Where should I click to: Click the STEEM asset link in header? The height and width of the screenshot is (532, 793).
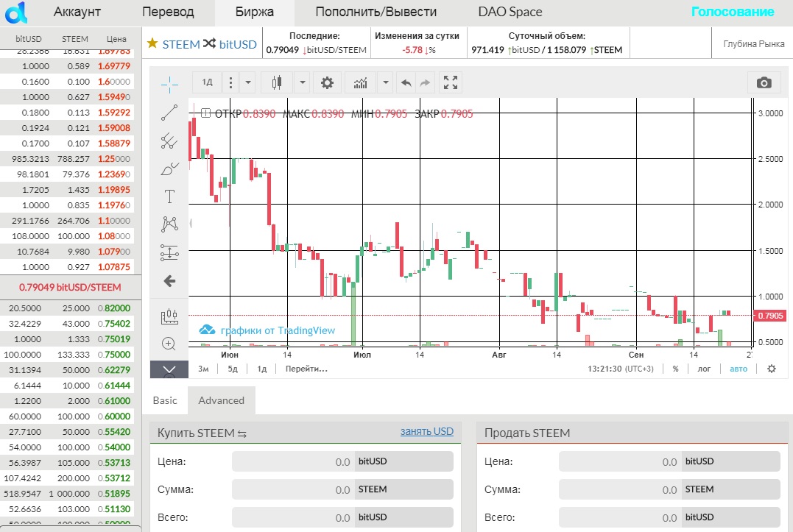pyautogui.click(x=180, y=44)
